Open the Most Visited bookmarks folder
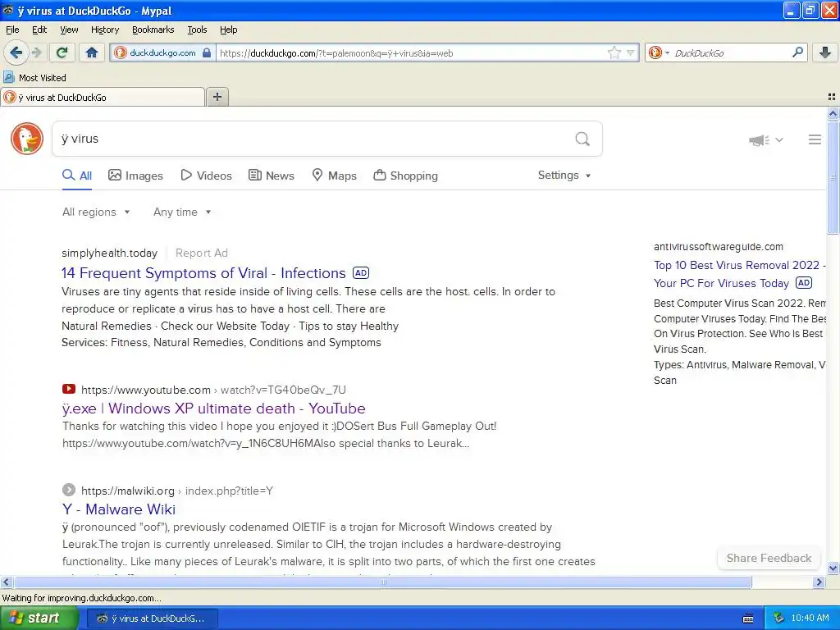 (x=35, y=78)
